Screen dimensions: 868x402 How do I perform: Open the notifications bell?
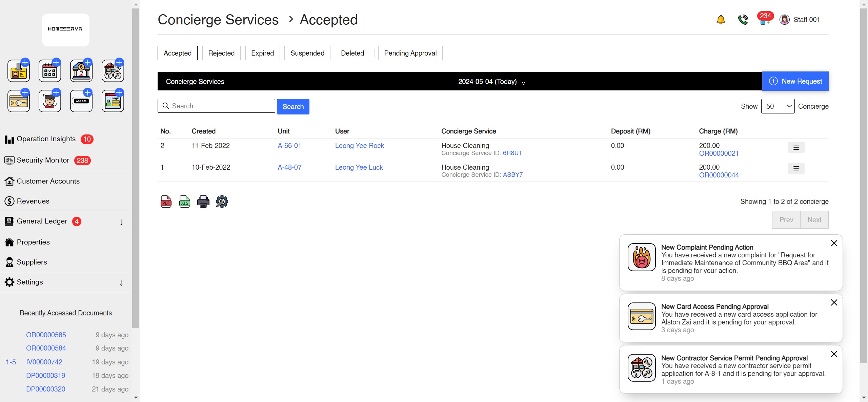721,19
